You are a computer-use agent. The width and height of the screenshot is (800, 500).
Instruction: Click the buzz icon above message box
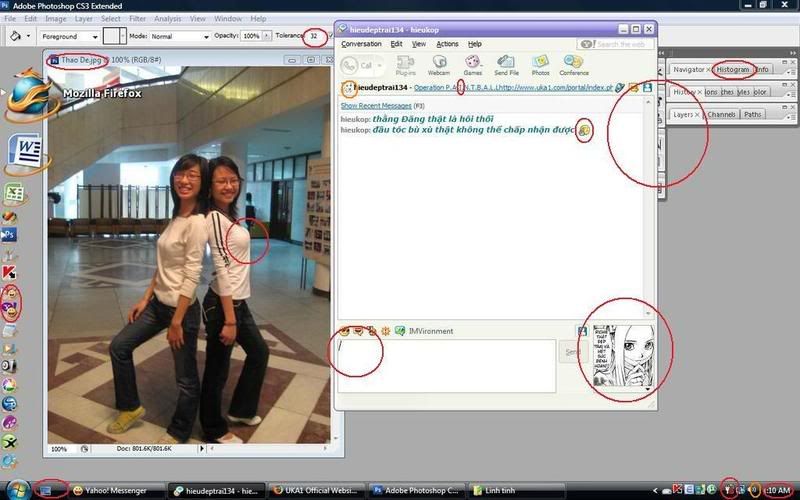pyautogui.click(x=386, y=331)
